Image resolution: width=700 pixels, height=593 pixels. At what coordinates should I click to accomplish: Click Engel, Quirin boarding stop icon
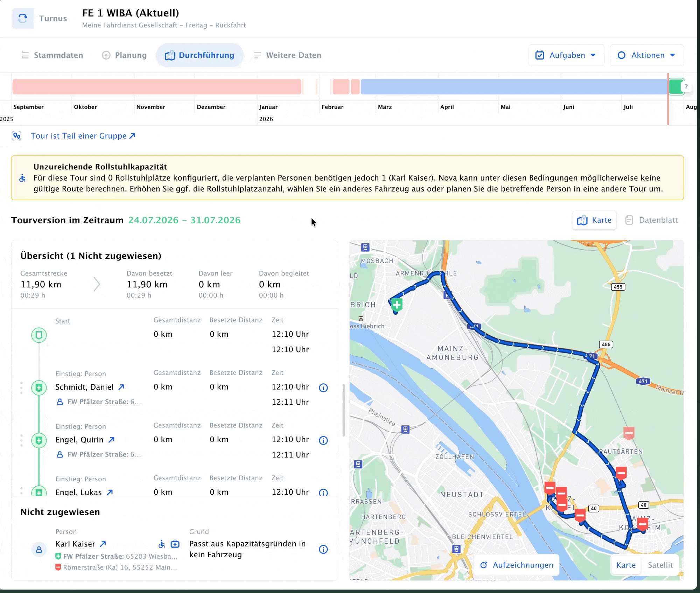coord(39,440)
